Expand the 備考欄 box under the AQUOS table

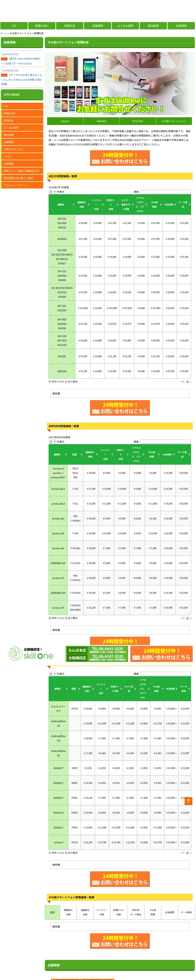(120, 393)
